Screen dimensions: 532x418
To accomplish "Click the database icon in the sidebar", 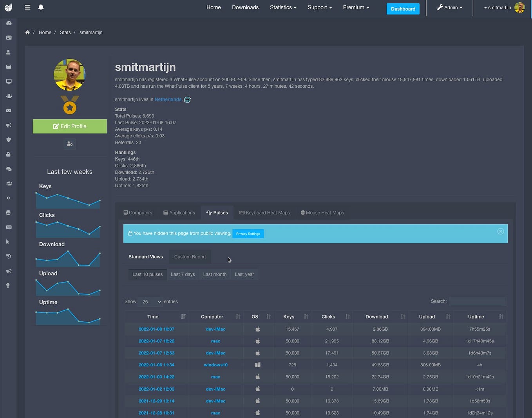I will click(8, 213).
